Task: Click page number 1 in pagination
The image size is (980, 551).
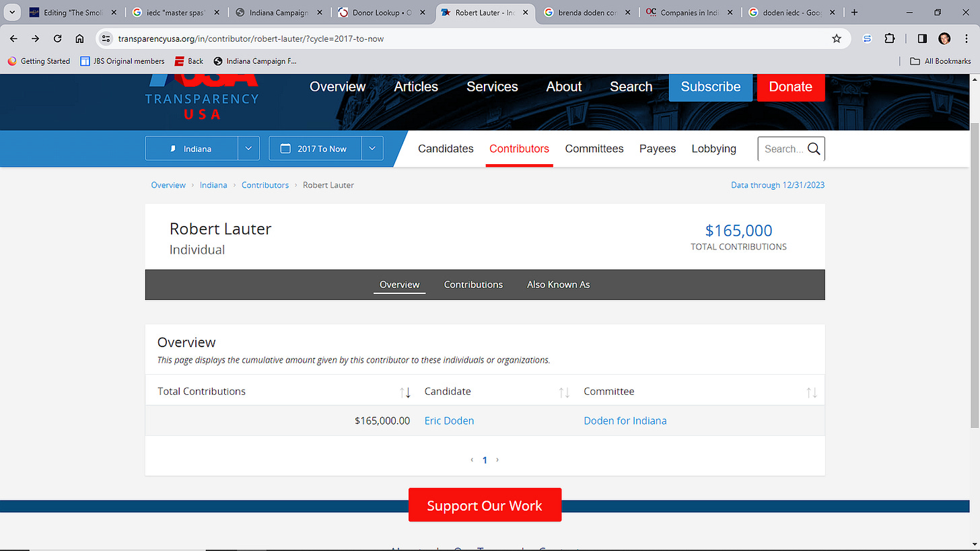Action: [485, 460]
